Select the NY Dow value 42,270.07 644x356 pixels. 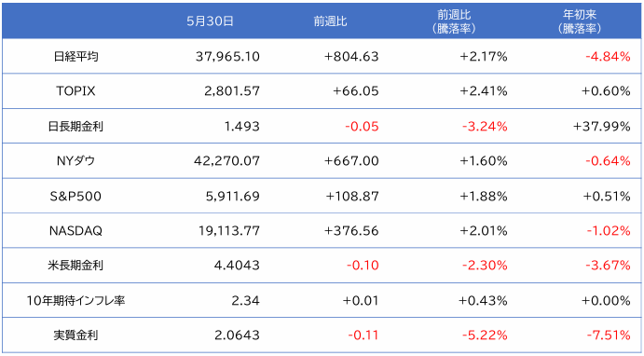(226, 160)
